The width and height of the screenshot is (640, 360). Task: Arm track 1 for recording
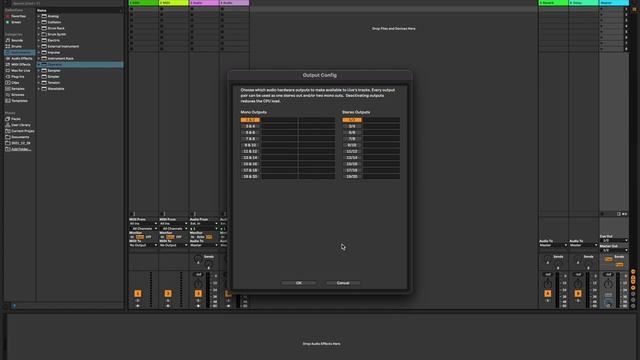coord(138,306)
